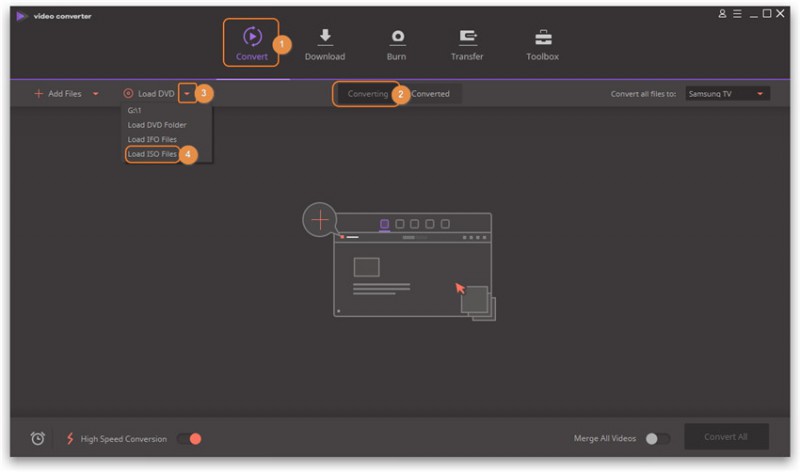Image resolution: width=800 pixels, height=472 pixels.
Task: Open the Toolbox section
Action: click(543, 38)
